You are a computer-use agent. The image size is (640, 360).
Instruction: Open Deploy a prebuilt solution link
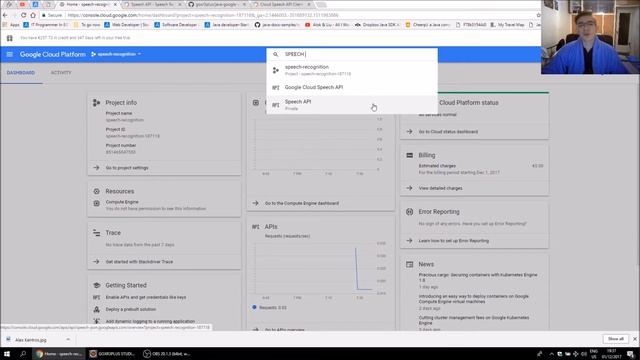click(131, 309)
